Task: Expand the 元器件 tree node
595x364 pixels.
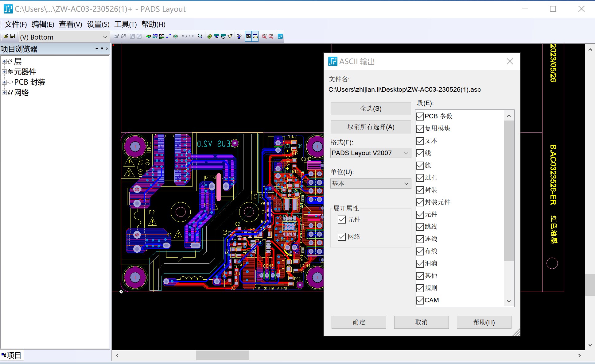Action: [x=4, y=72]
